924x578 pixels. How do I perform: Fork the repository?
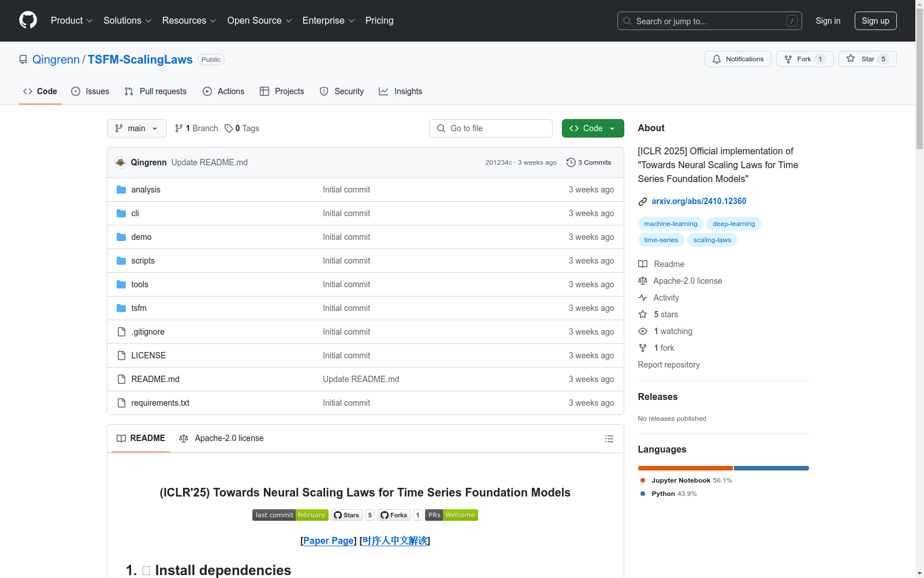pyautogui.click(x=804, y=59)
